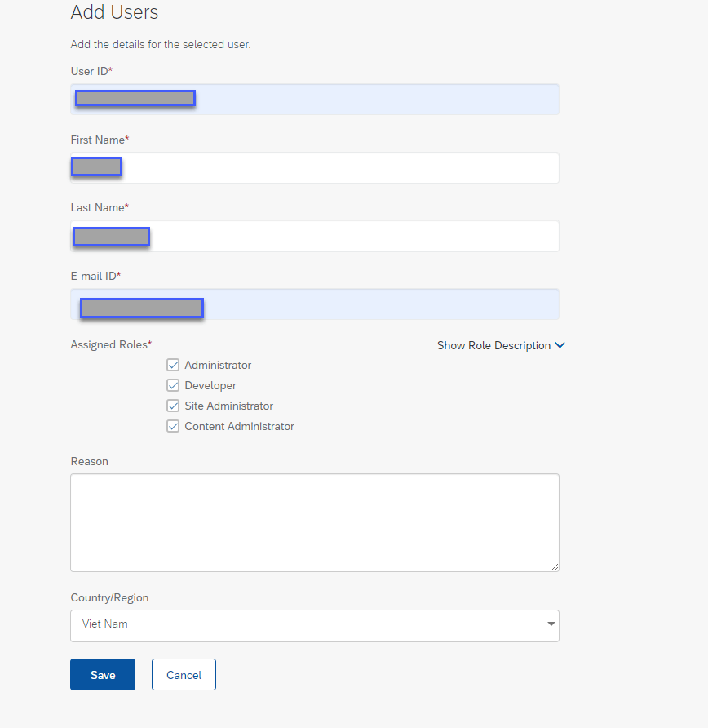Open the Show Role Description link
Screen dimensions: 708x728
pyautogui.click(x=493, y=345)
